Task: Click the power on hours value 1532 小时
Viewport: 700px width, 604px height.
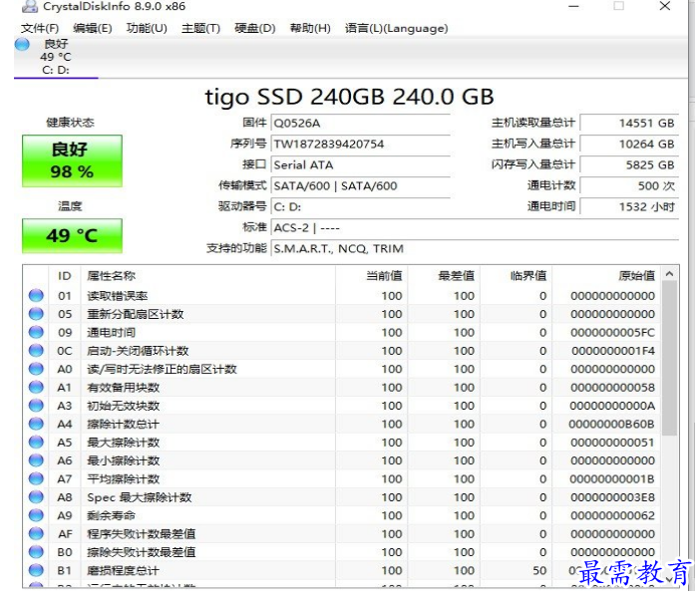Action: tap(629, 206)
